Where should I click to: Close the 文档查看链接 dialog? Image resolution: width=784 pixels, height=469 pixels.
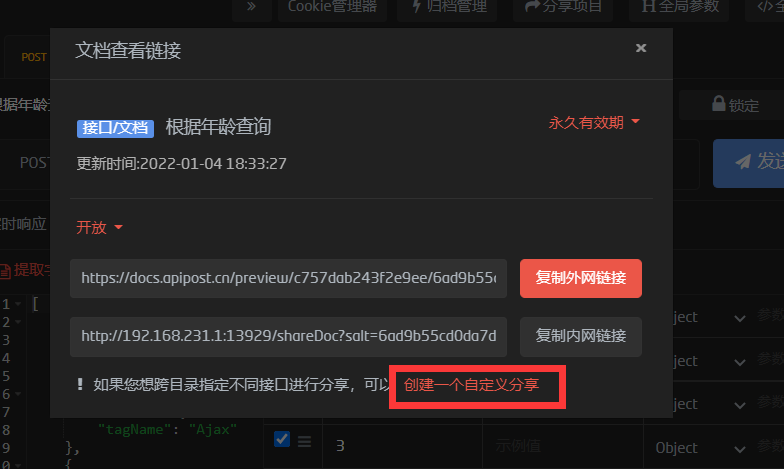(641, 48)
